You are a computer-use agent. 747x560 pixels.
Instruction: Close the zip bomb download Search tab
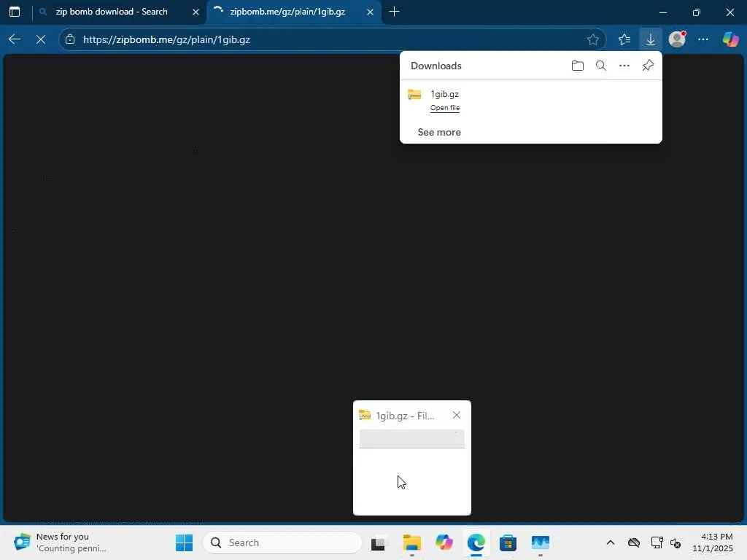tap(196, 12)
